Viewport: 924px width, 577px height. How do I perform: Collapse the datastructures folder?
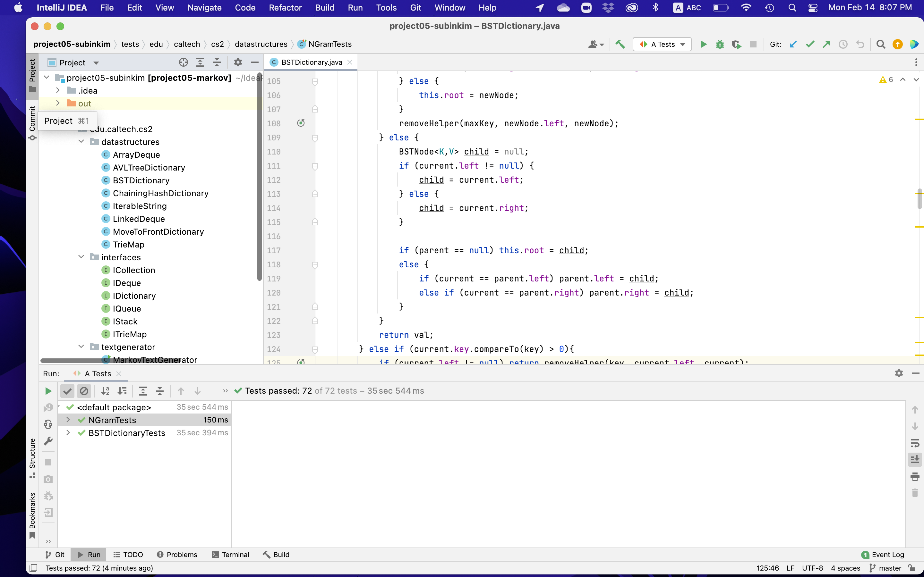pyautogui.click(x=81, y=142)
